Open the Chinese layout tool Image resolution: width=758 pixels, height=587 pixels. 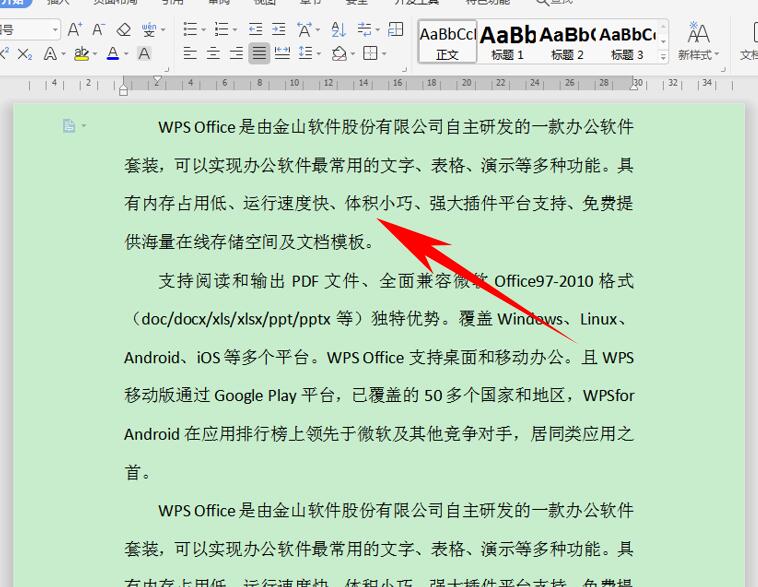(305, 29)
